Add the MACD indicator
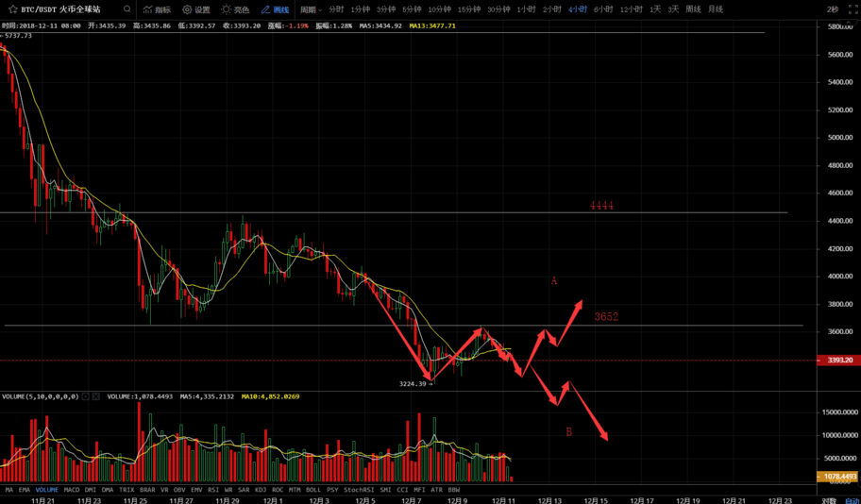 [72, 490]
